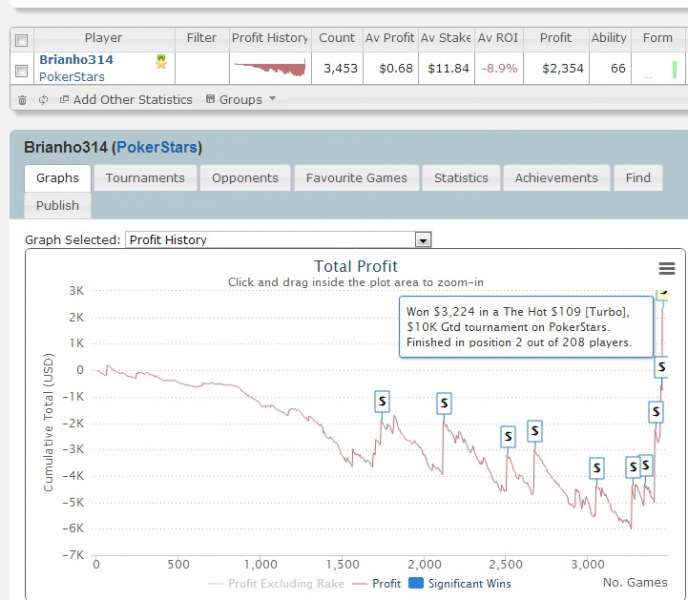Click the trash delete icon below the table
The image size is (688, 600).
pos(22,100)
